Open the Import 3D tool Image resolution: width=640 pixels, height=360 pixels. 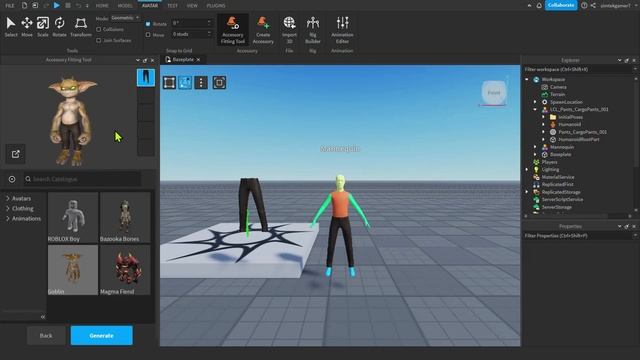click(x=289, y=30)
